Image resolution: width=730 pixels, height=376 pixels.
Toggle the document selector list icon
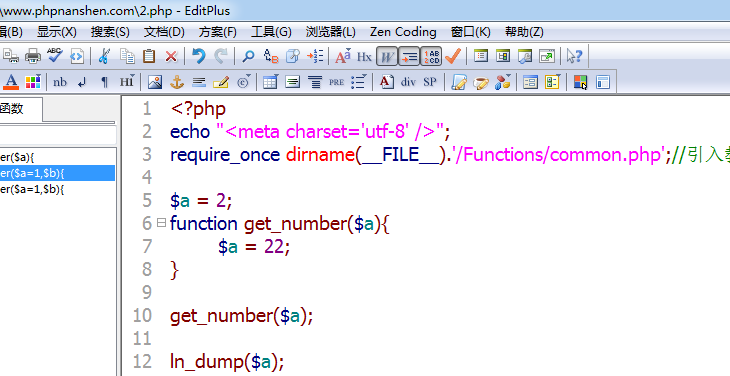click(x=481, y=56)
